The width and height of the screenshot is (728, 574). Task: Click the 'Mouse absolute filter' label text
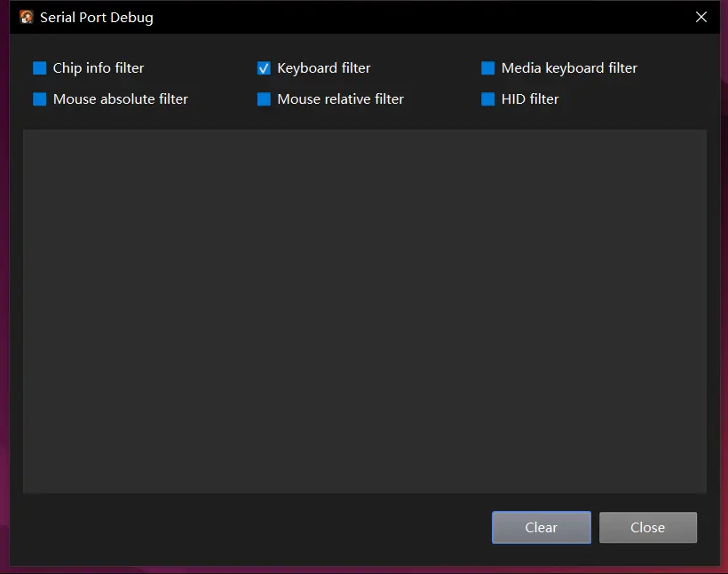pos(121,99)
